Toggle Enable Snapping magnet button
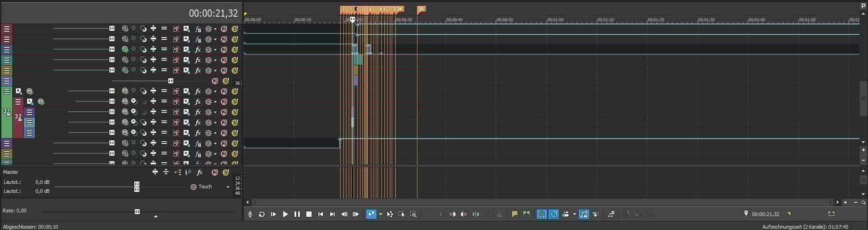Screen dimensions: 868x230 (x=542, y=214)
